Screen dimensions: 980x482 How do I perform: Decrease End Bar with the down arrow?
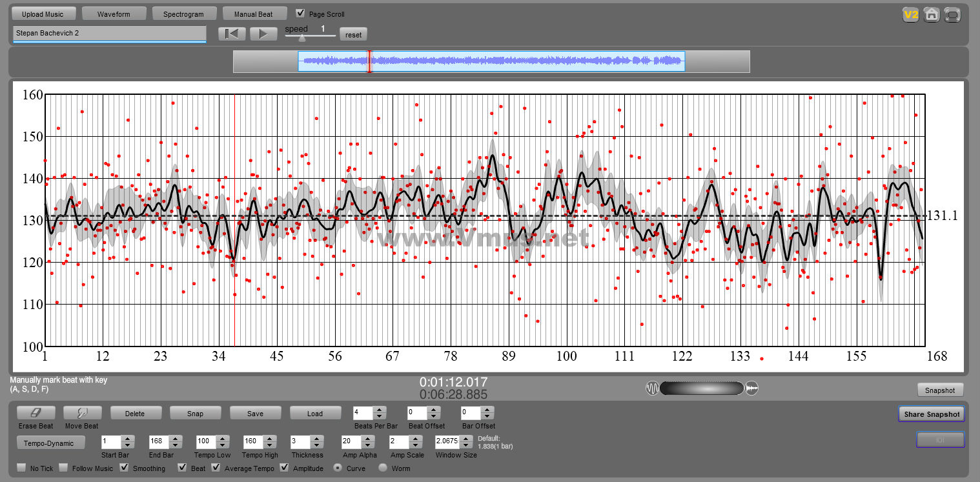[x=176, y=446]
